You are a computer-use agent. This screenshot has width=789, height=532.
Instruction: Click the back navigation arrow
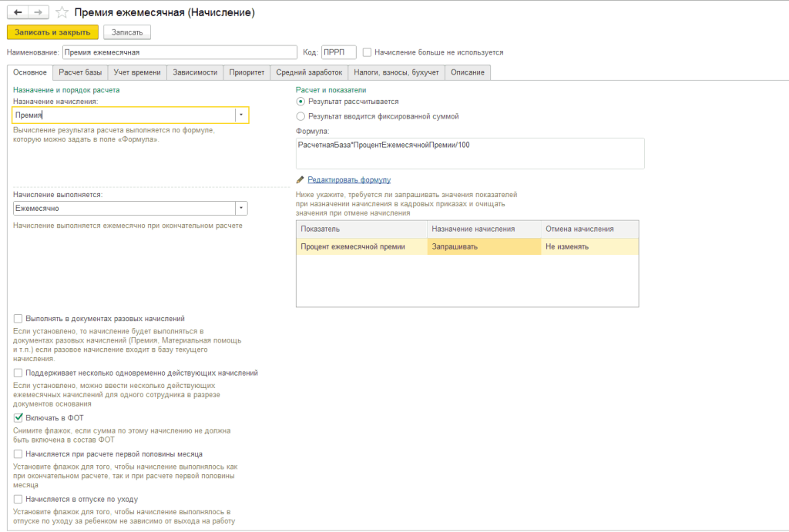[18, 12]
